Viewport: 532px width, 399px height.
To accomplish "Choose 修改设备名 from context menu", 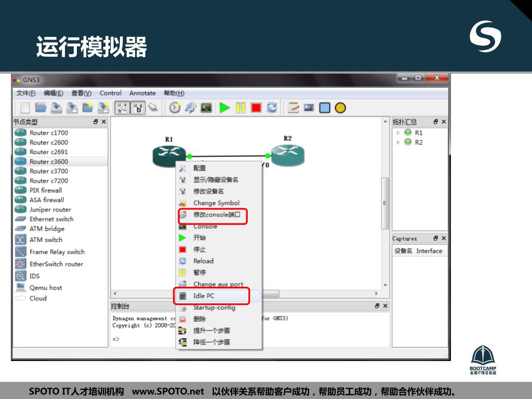I will coord(219,191).
